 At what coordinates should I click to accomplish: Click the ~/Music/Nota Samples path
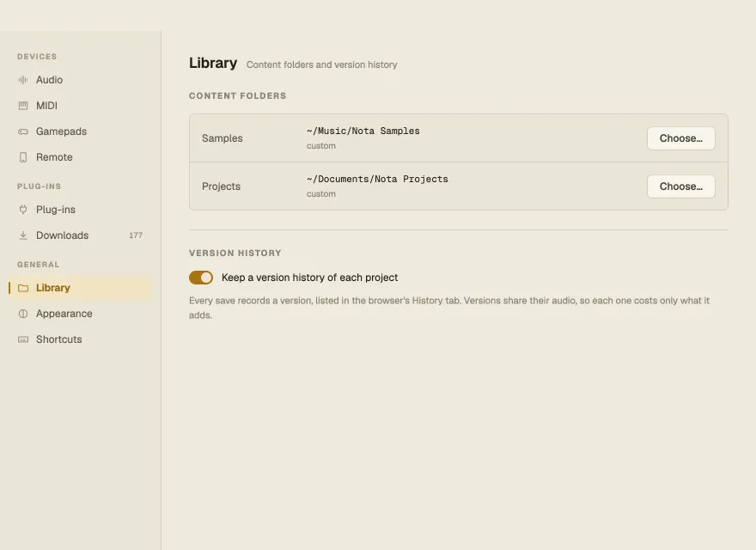[363, 131]
